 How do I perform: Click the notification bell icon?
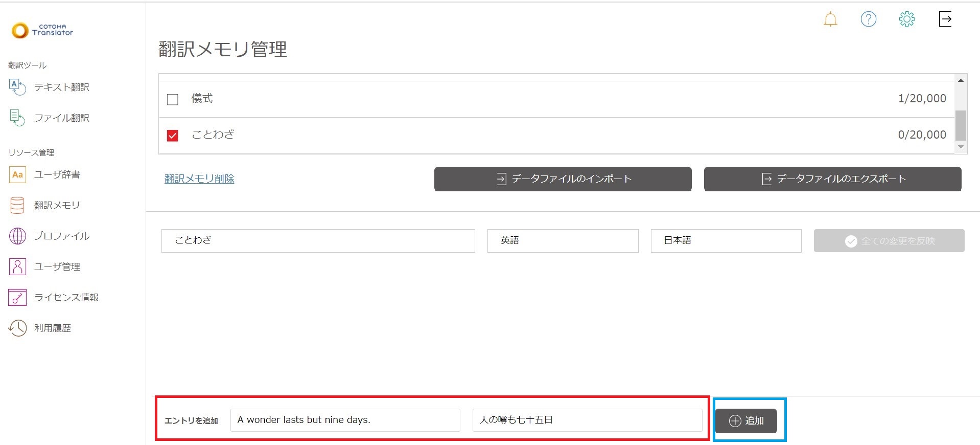(830, 19)
